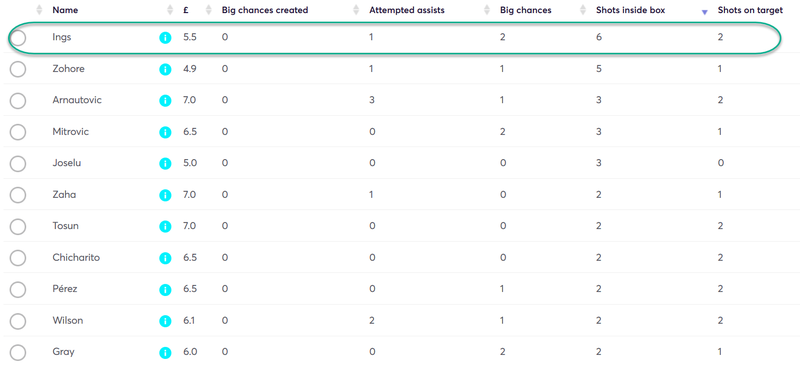Viewport: 800px width, 366px height.
Task: Toggle sort arrows before Big chances created
Action: tap(208, 10)
